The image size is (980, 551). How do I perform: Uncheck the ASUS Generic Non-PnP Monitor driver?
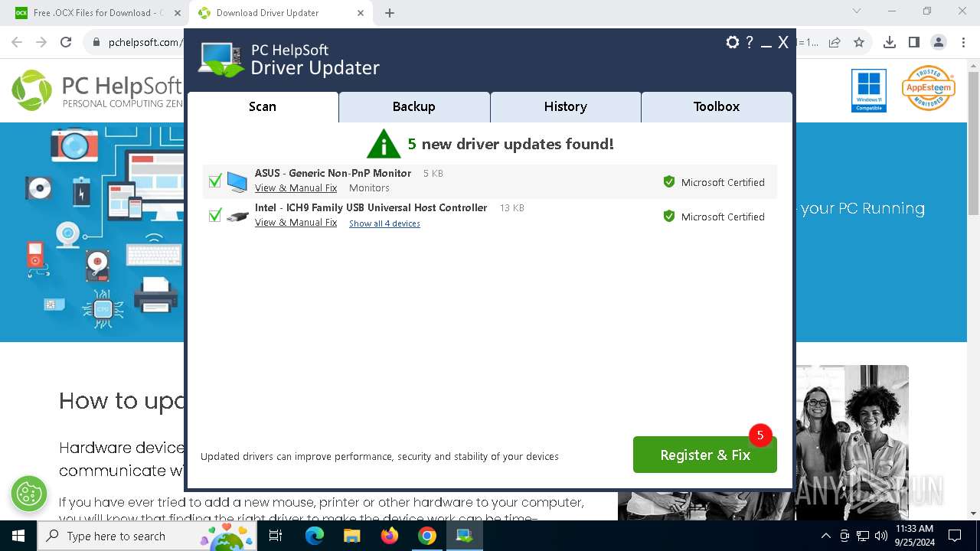[215, 181]
